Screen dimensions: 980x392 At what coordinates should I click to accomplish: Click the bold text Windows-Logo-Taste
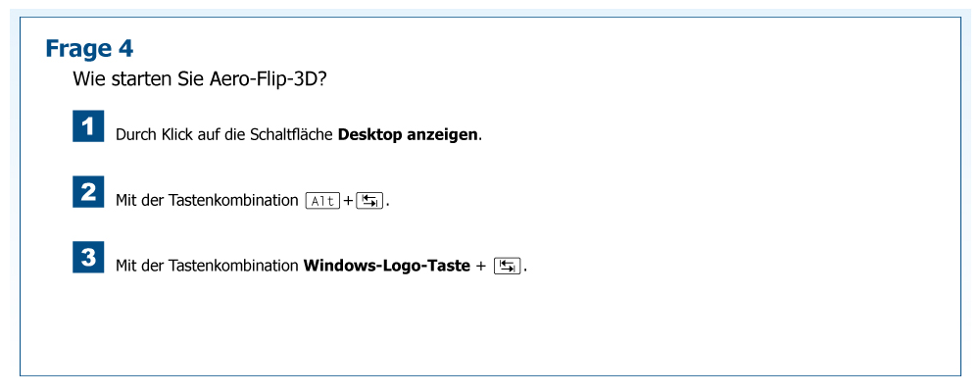tap(388, 266)
